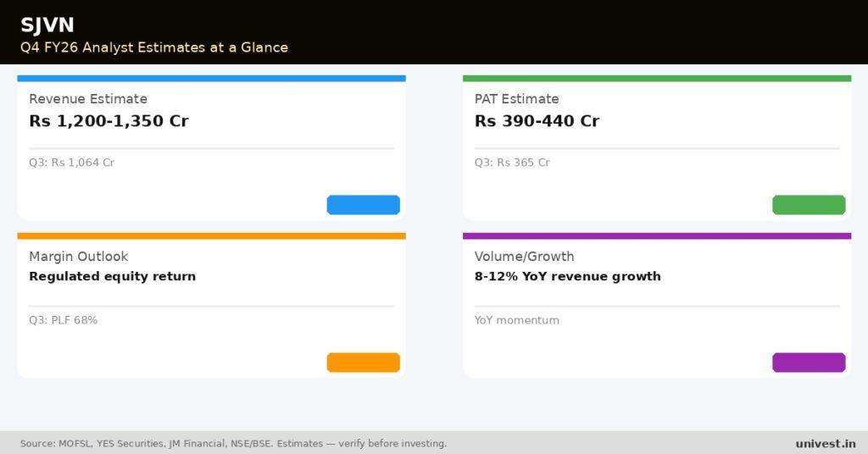868x454 pixels.
Task: Click 'Q4 FY26 Analyst Estimates at a Glance' subtitle
Action: coord(154,47)
